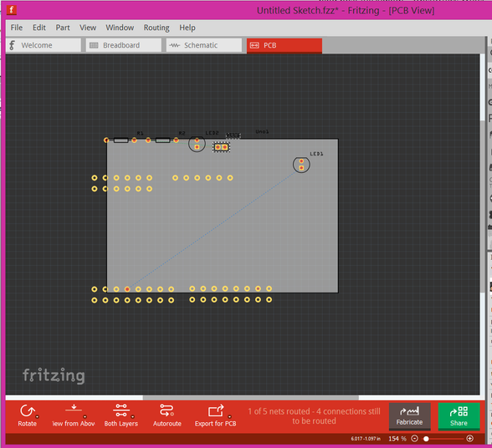Select the PCB tab
The height and width of the screenshot is (448, 492).
pos(284,45)
